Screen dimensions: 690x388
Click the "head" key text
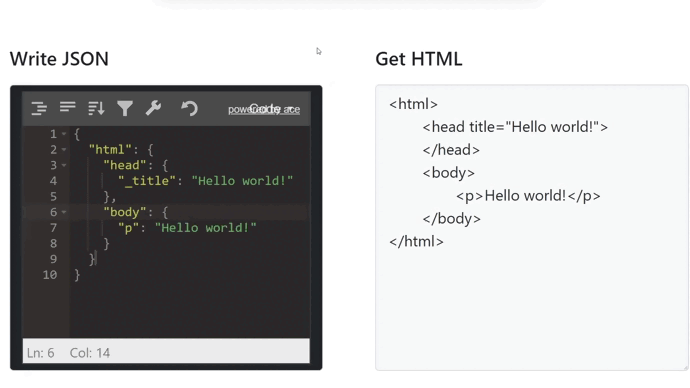click(125, 165)
